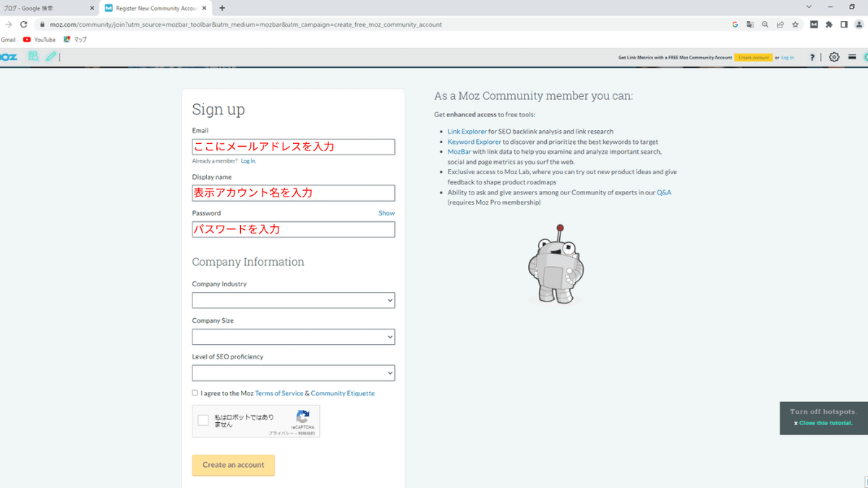Open Link Explorer link

(x=467, y=132)
